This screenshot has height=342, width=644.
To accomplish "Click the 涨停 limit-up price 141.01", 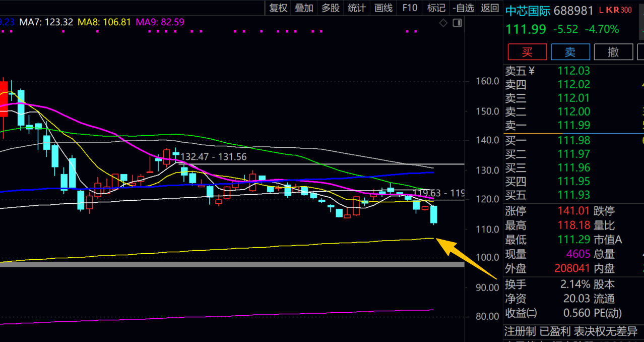I will click(x=574, y=211).
